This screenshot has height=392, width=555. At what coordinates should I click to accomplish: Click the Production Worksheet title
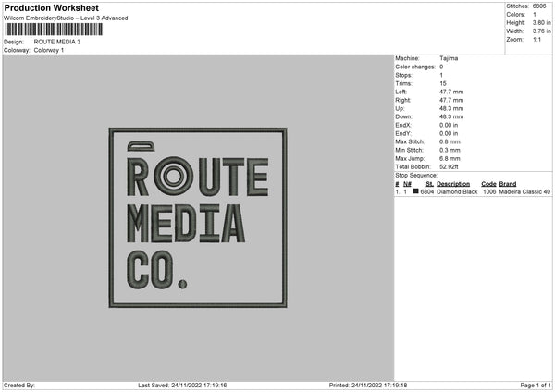click(x=51, y=7)
